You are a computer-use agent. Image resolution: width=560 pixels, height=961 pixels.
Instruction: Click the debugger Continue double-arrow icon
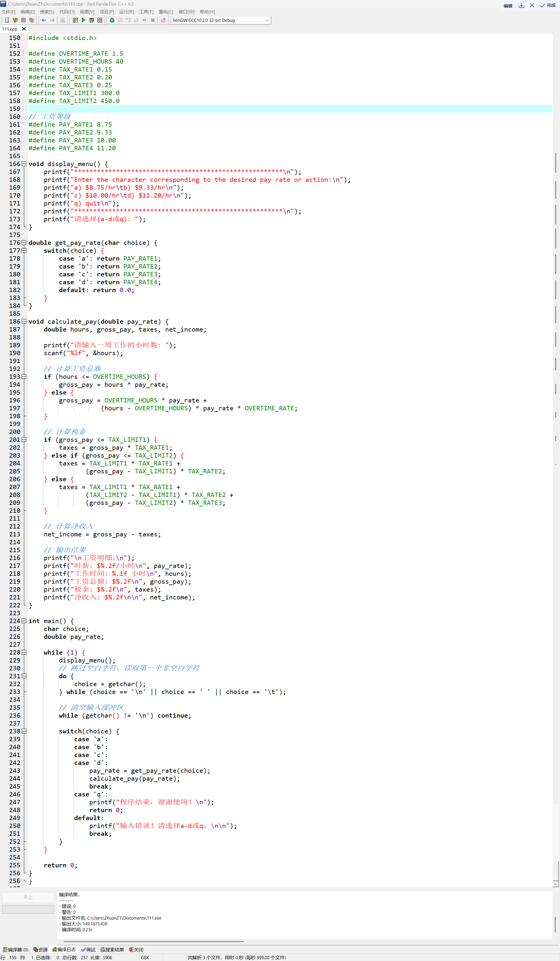[145, 20]
